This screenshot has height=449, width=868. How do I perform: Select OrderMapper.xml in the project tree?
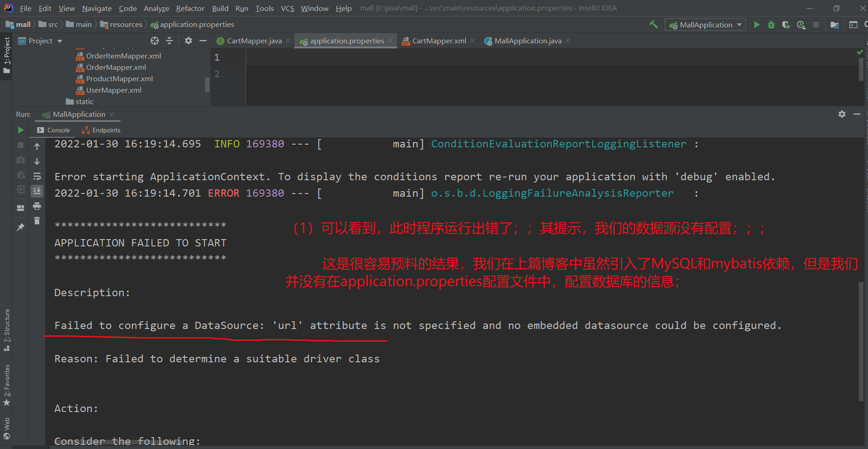(111, 67)
